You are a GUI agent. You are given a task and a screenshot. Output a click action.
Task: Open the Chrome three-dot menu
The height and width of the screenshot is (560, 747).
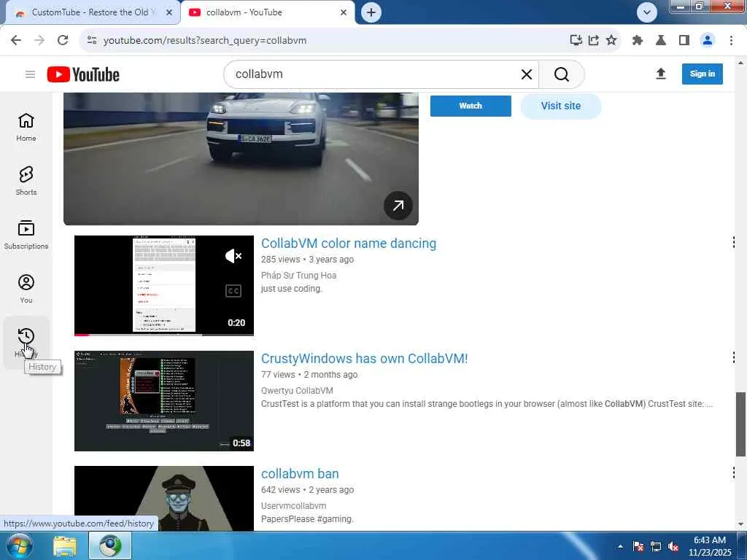point(731,40)
